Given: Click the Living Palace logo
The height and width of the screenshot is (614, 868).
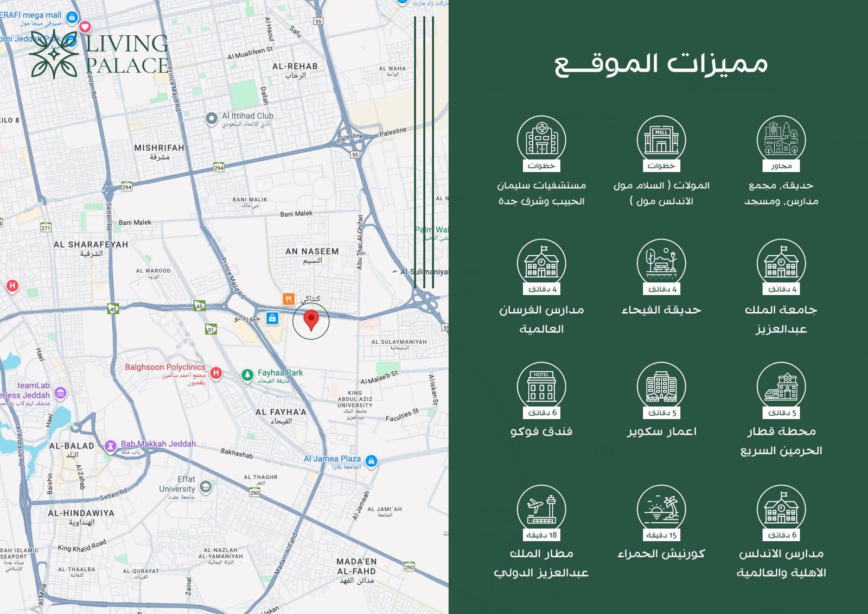Looking at the screenshot, I should 99,54.
